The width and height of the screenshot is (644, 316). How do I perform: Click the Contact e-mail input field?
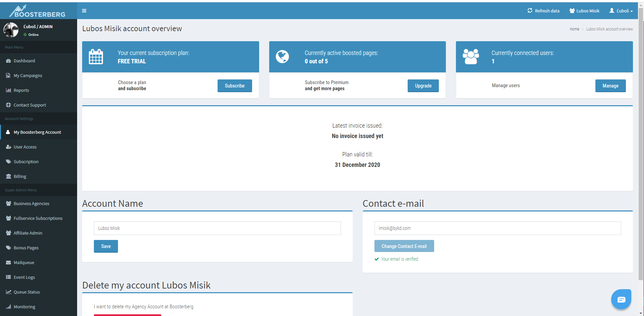(x=497, y=228)
